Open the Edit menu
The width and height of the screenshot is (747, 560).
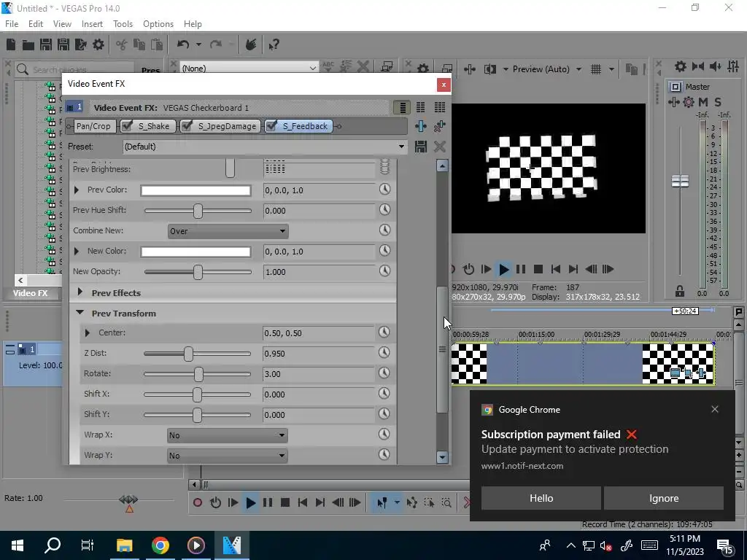[36, 24]
